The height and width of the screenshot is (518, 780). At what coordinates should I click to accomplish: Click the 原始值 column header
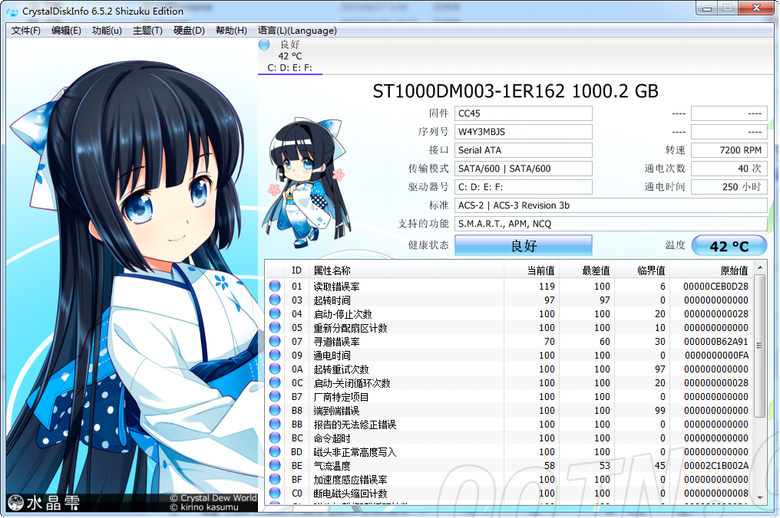(x=732, y=271)
